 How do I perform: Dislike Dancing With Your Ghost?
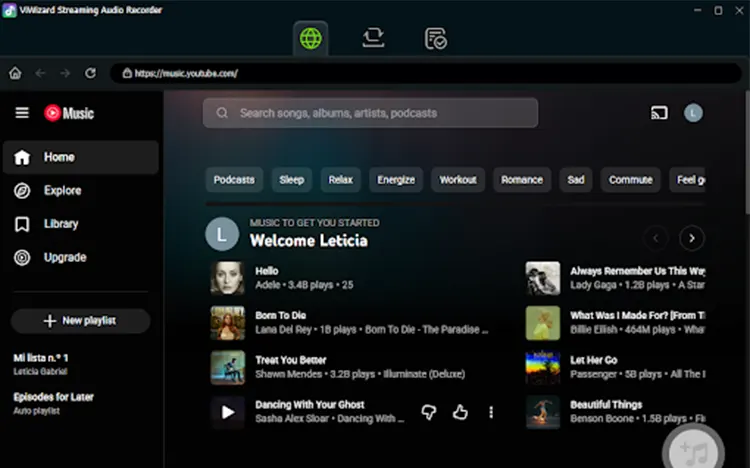(429, 412)
